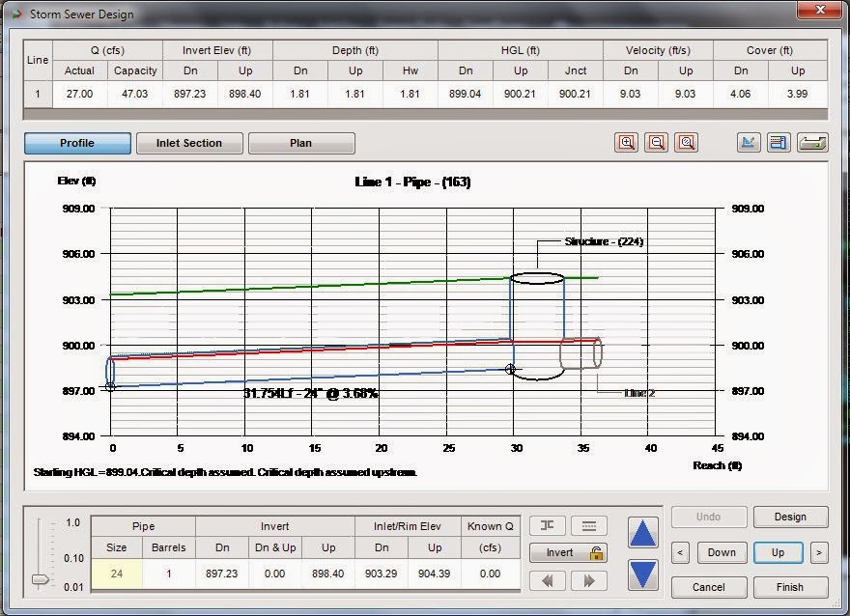Open the report table icon
This screenshot has width=850, height=616.
point(779,142)
